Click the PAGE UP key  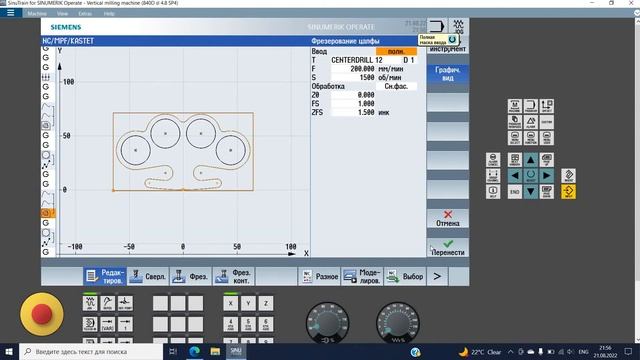tap(547, 160)
